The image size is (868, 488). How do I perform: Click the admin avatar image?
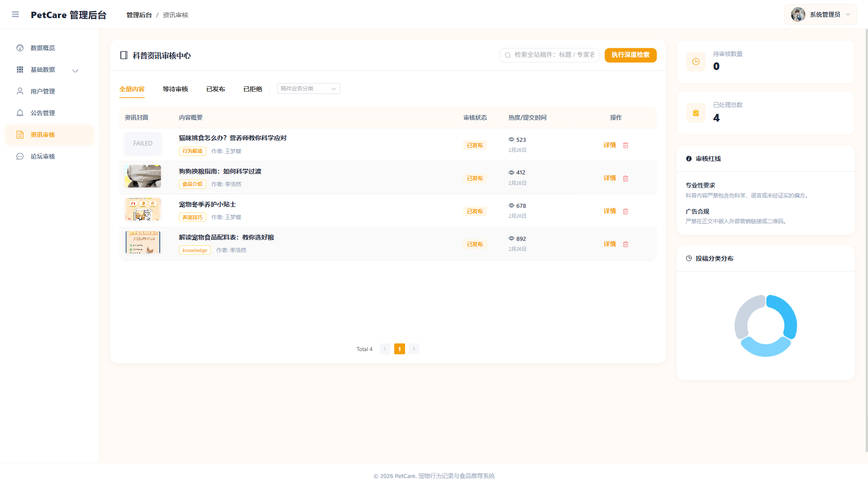pyautogui.click(x=798, y=14)
